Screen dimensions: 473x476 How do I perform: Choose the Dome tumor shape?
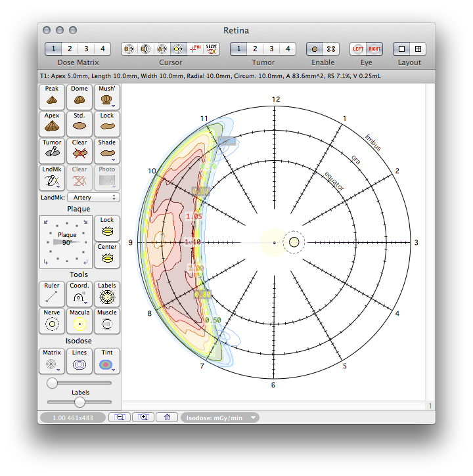pos(79,97)
